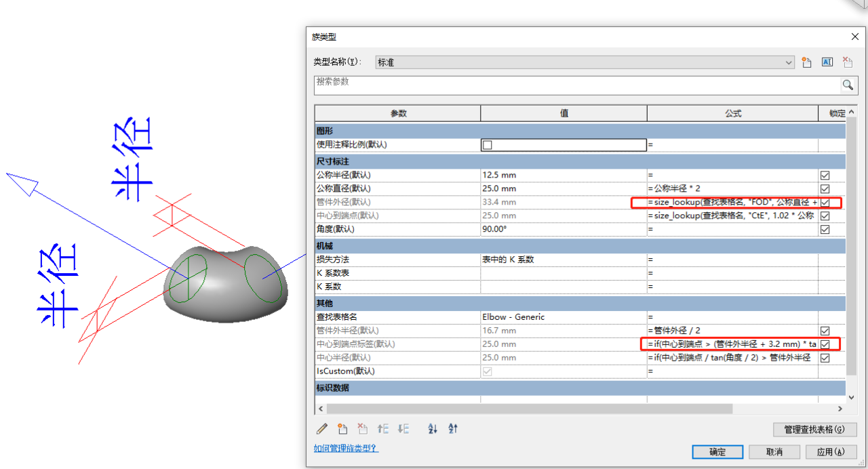
Task: Click the 管件外径 / 2 formula cell
Action: pyautogui.click(x=732, y=331)
